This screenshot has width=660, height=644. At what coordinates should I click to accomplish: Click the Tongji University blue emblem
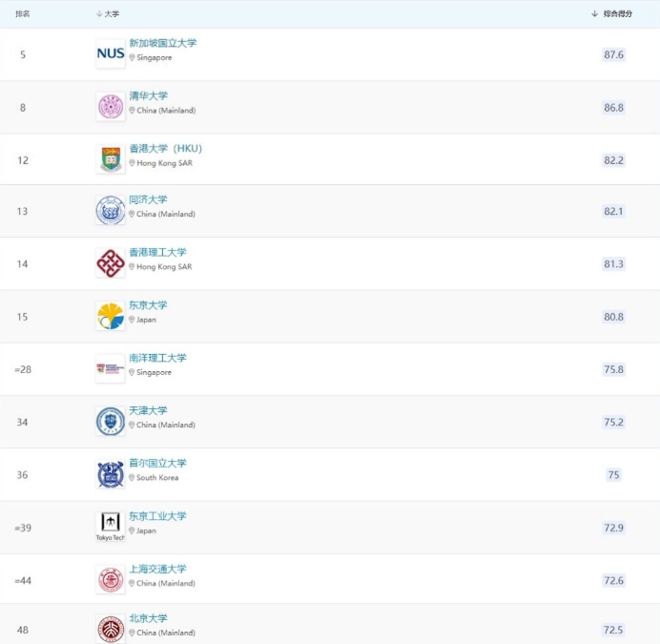pyautogui.click(x=111, y=210)
